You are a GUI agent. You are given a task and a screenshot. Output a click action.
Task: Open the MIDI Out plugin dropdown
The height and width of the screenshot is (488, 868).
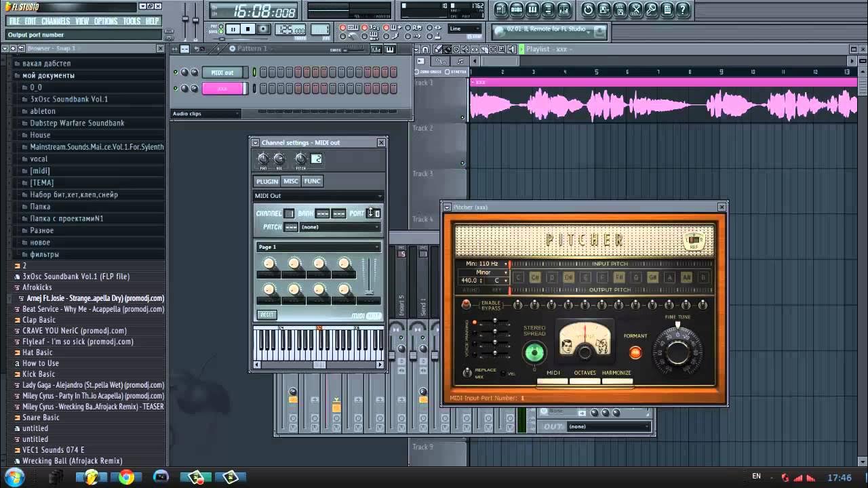coord(318,196)
